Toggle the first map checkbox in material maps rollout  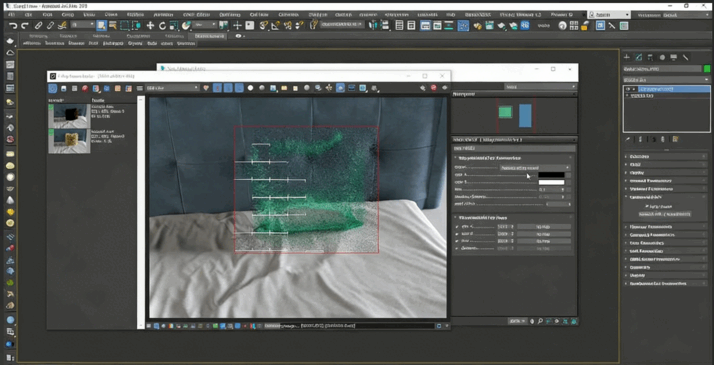pyautogui.click(x=457, y=226)
